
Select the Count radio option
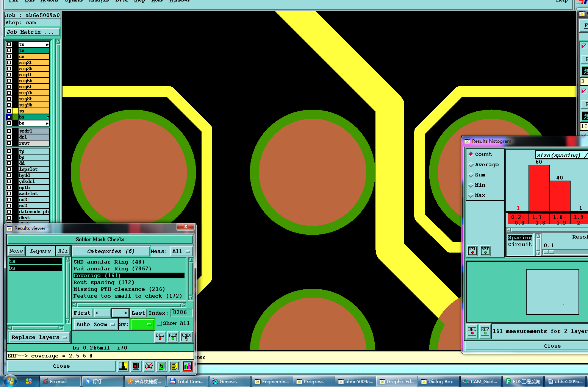click(471, 154)
